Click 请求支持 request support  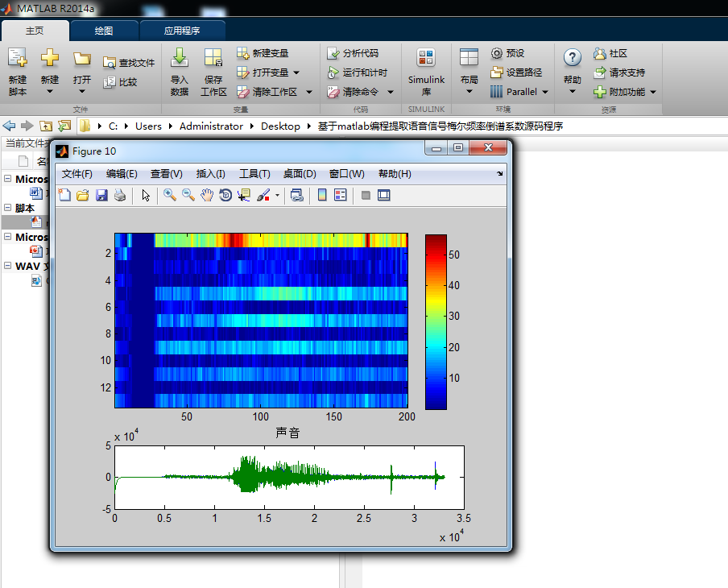click(619, 72)
